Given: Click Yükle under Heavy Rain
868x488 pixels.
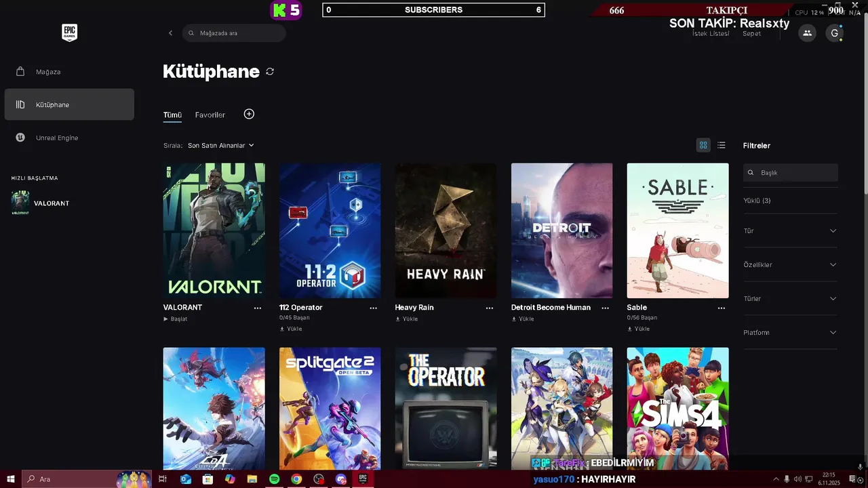Looking at the screenshot, I should coord(407,319).
